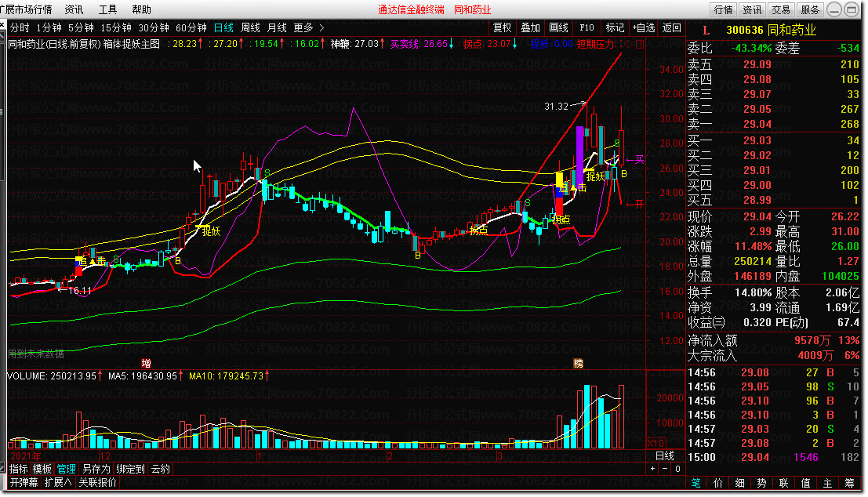This screenshot has height=497, width=868.
Task: Select the 主 main-force tab
Action: pyautogui.click(x=827, y=483)
